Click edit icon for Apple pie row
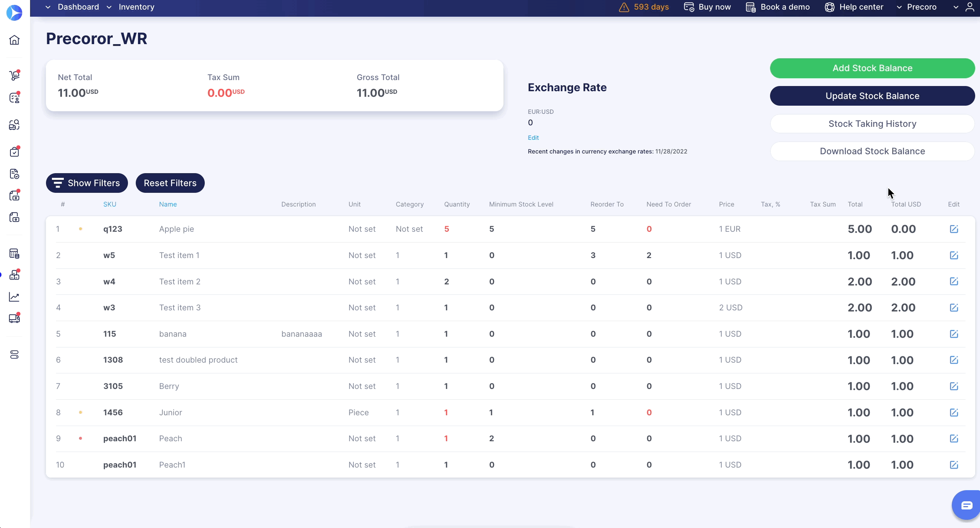 click(x=954, y=229)
